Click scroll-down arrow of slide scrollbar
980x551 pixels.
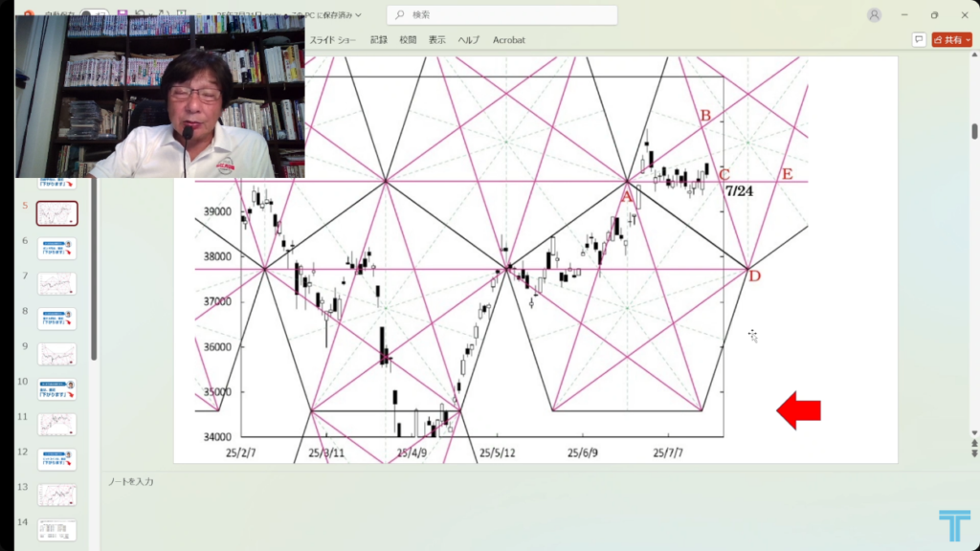pyautogui.click(x=974, y=433)
